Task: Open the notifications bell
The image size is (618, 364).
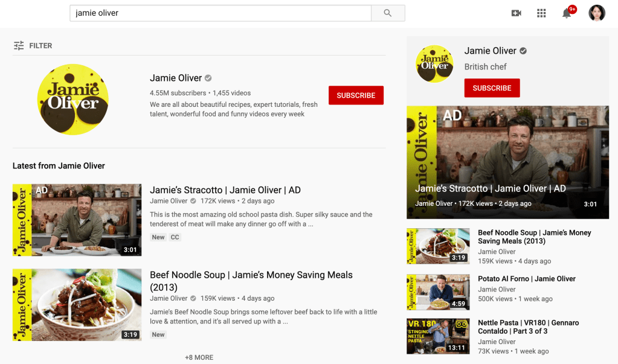Action: (x=567, y=13)
